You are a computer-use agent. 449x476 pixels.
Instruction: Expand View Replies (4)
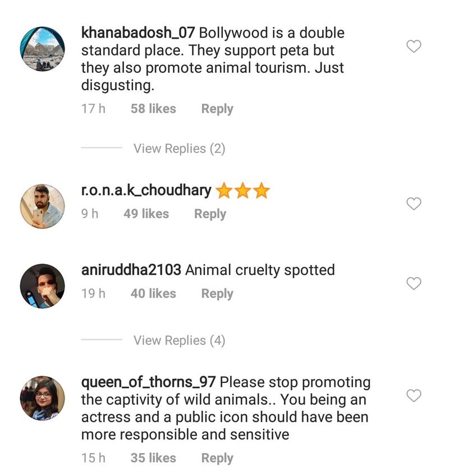[x=179, y=340]
